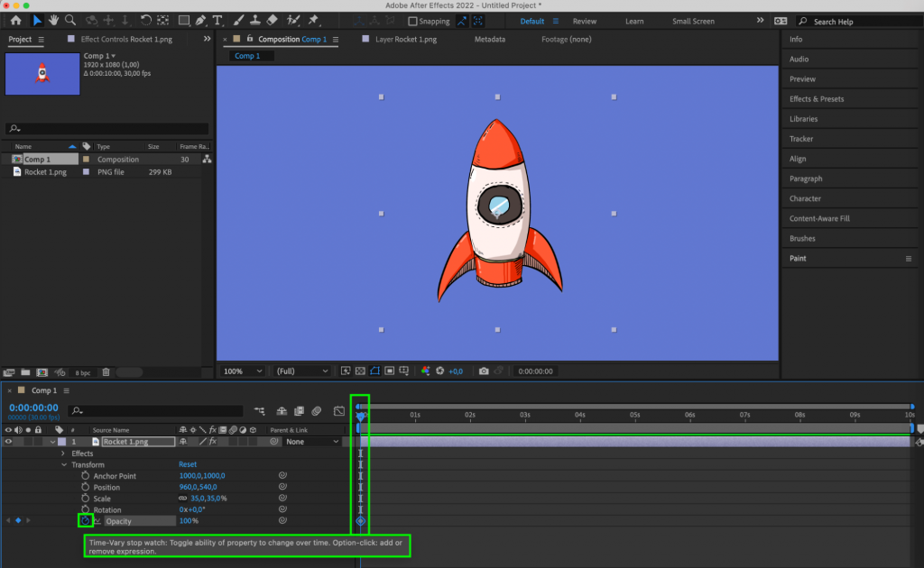Collapse the Transform properties group
The image size is (924, 568).
coord(63,464)
